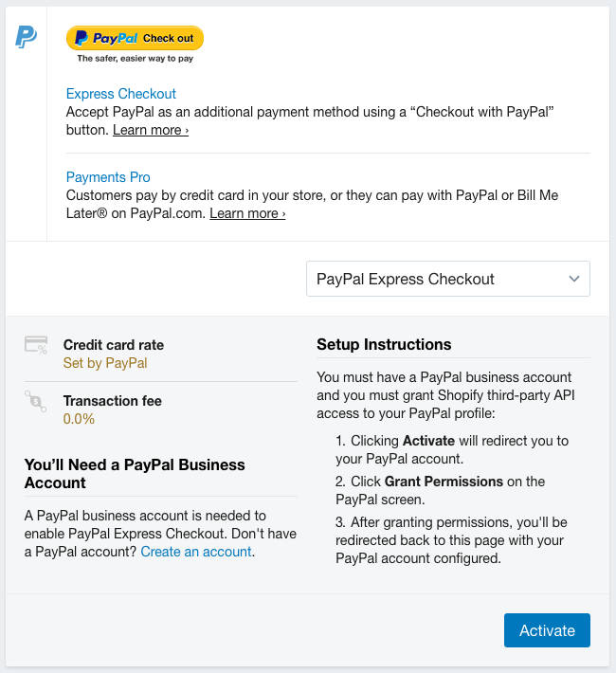Click the Setup Instructions heading
This screenshot has width=616, height=673.
(384, 344)
